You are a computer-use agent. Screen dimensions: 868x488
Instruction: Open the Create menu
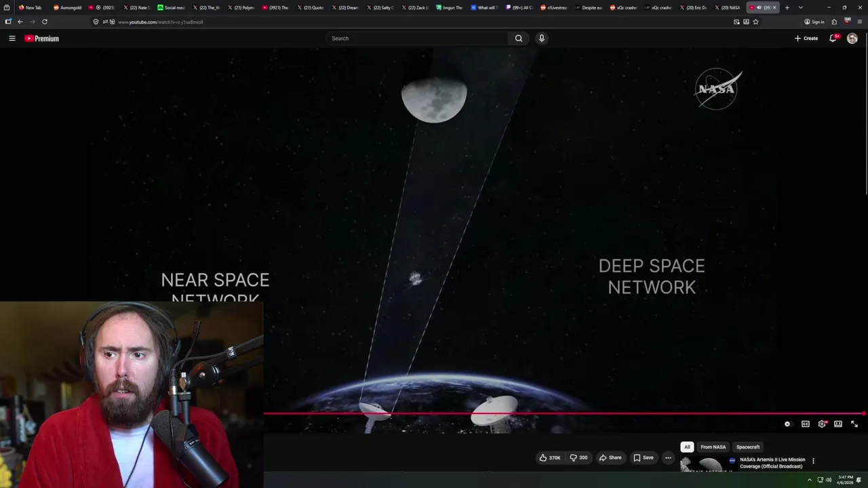[806, 39]
